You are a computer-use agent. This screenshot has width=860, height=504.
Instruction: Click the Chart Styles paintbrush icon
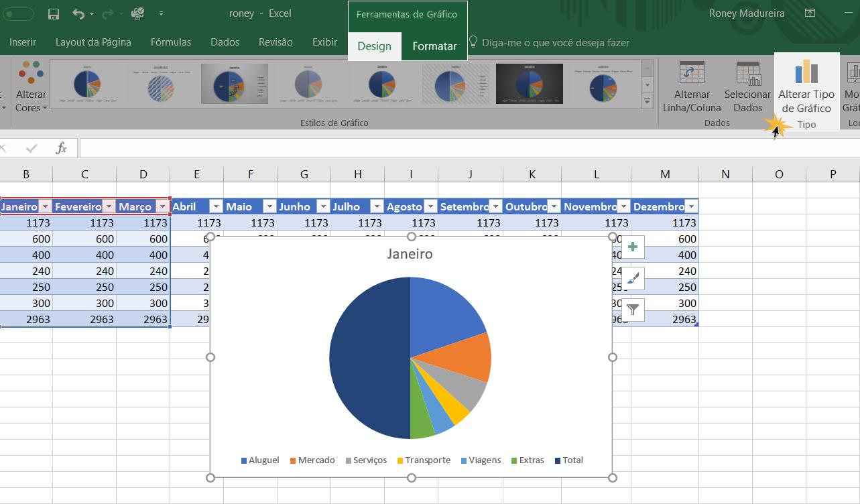633,278
